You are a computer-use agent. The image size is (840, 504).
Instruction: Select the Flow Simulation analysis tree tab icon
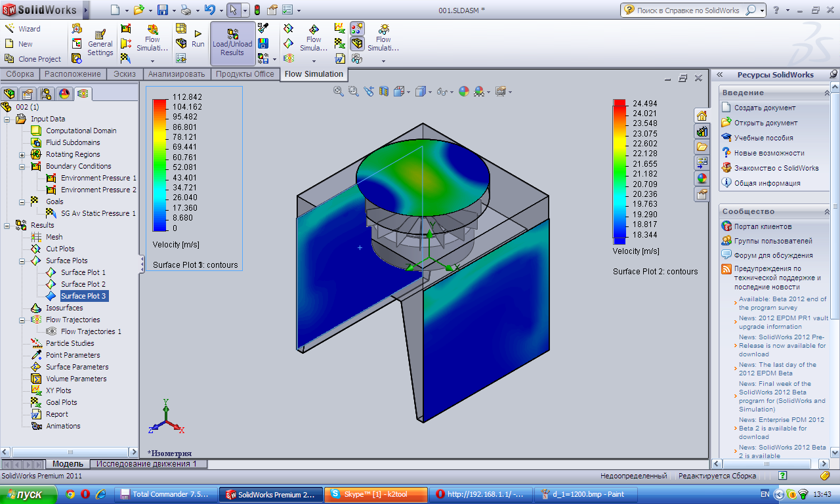click(83, 94)
